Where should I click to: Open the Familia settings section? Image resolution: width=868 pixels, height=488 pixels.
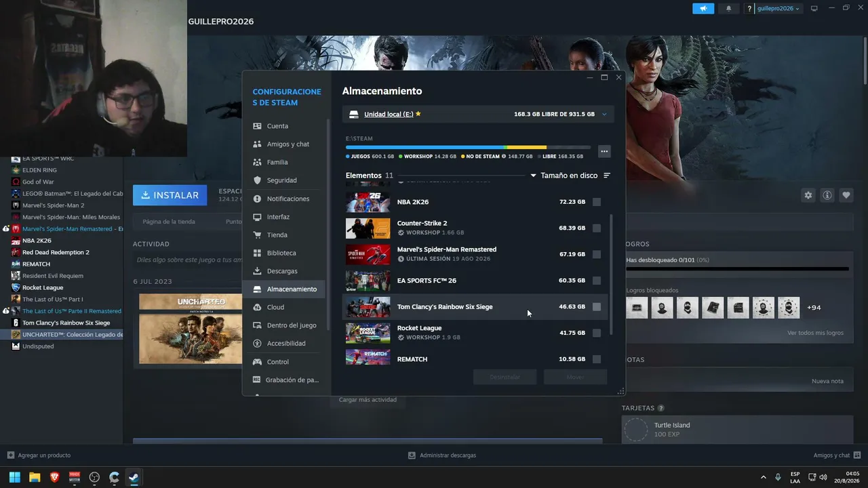pyautogui.click(x=284, y=163)
